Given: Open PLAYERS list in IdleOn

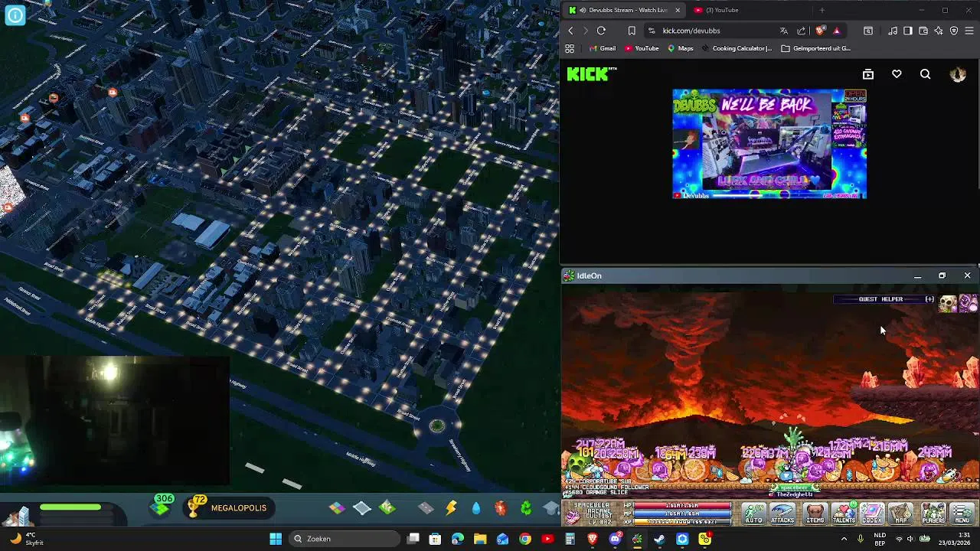Looking at the screenshot, I should pos(933,514).
